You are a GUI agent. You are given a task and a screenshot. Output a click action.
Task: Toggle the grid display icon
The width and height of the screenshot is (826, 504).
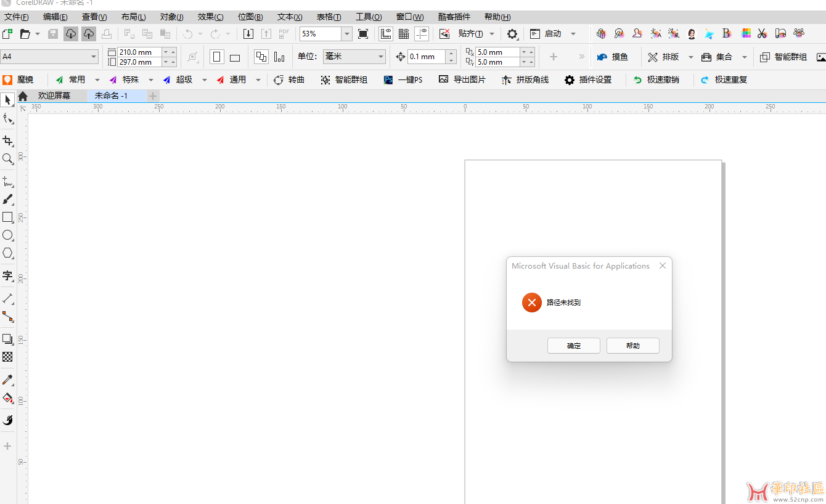tap(404, 34)
